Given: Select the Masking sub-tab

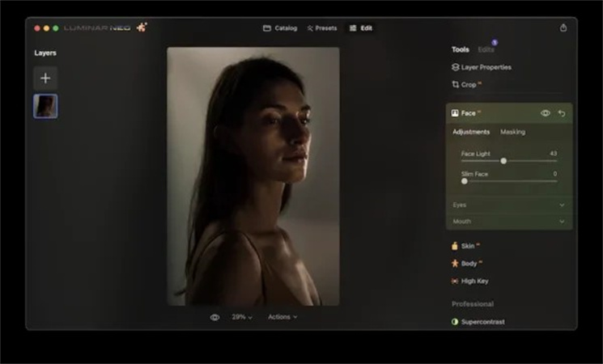Looking at the screenshot, I should (512, 132).
